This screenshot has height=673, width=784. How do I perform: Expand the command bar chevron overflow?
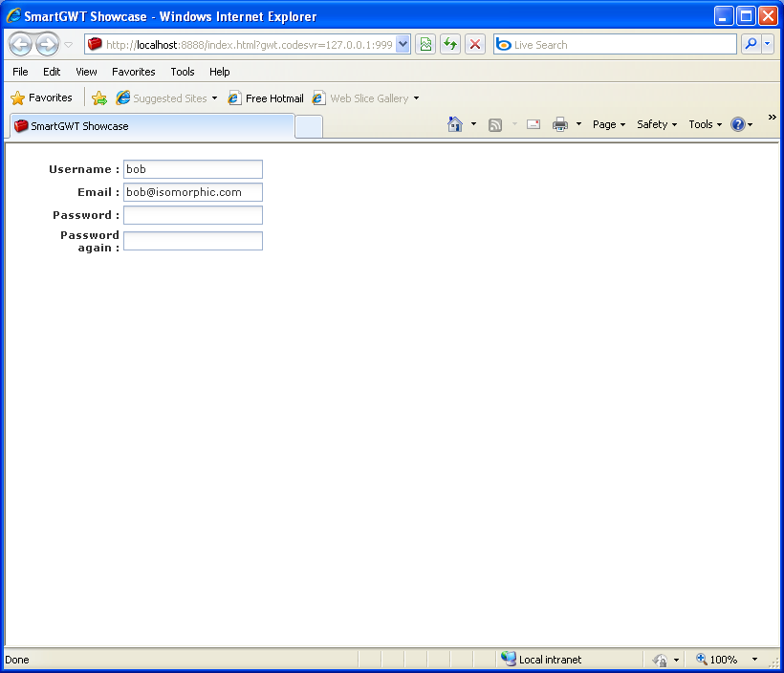pos(772,117)
